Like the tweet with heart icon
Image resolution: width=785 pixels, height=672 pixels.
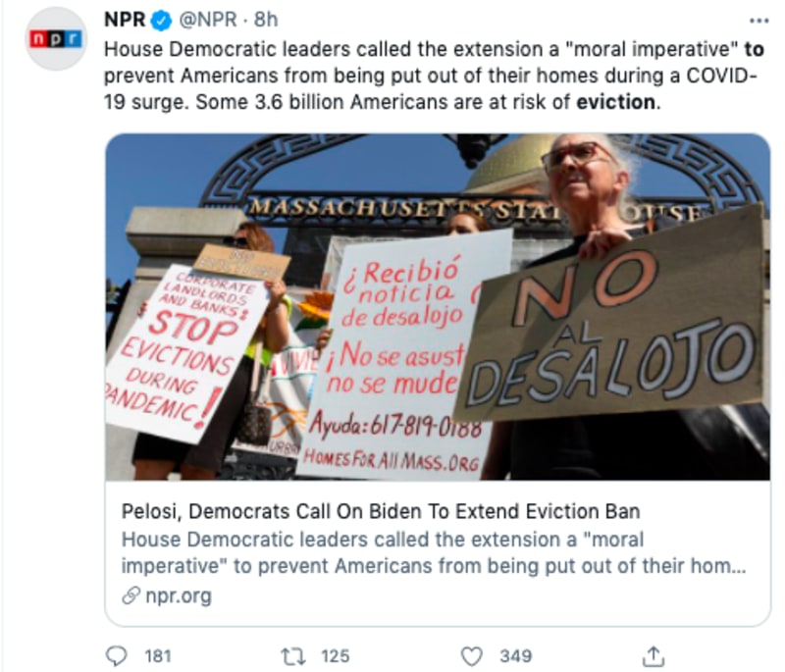(x=472, y=655)
